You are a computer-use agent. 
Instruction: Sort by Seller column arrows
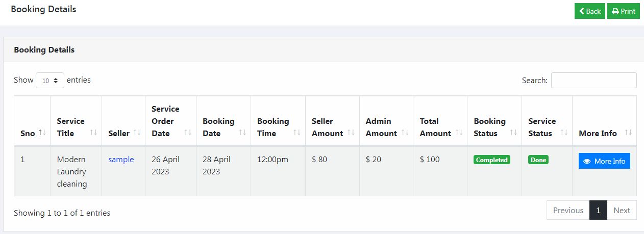pyautogui.click(x=137, y=133)
